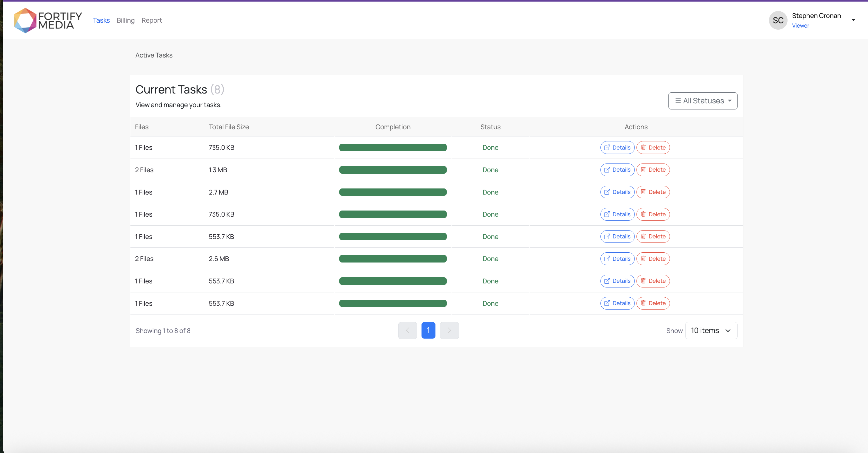The image size is (868, 453).
Task: Open the 10 items page-size dropdown
Action: (711, 330)
